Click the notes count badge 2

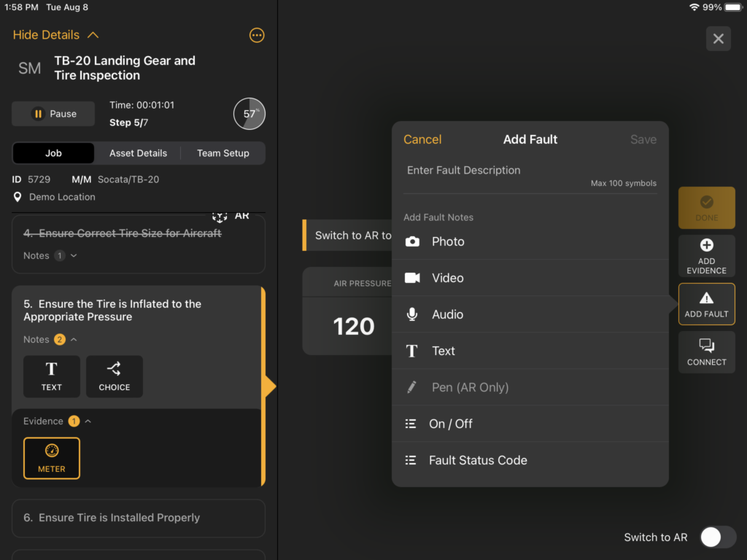(x=60, y=340)
